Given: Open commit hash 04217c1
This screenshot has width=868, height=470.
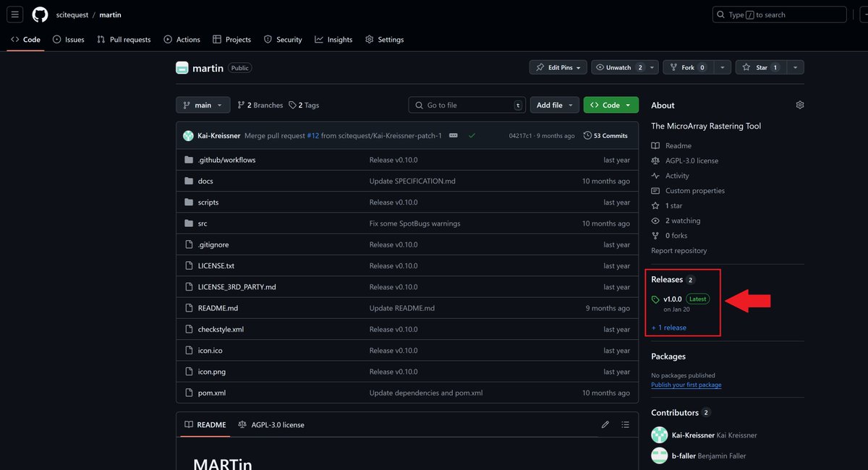Looking at the screenshot, I should tap(521, 135).
